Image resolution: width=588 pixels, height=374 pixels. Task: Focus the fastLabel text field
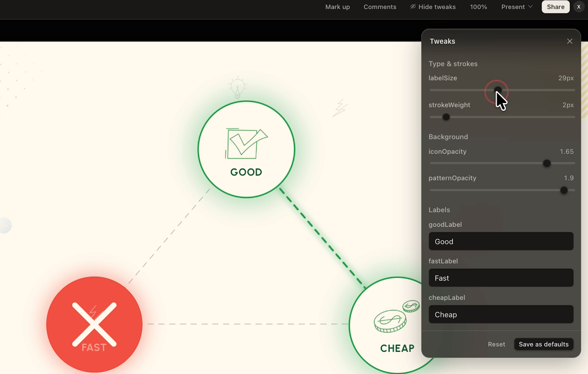[501, 278]
